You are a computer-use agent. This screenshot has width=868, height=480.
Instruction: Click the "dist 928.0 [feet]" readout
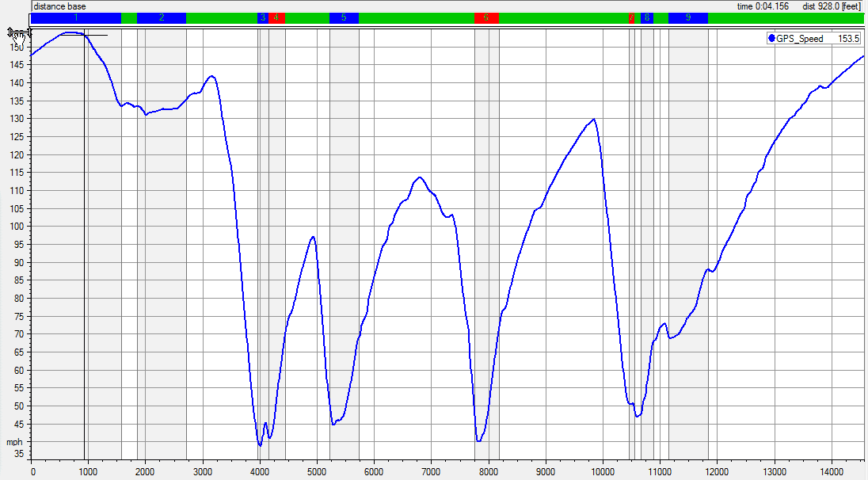coord(832,6)
